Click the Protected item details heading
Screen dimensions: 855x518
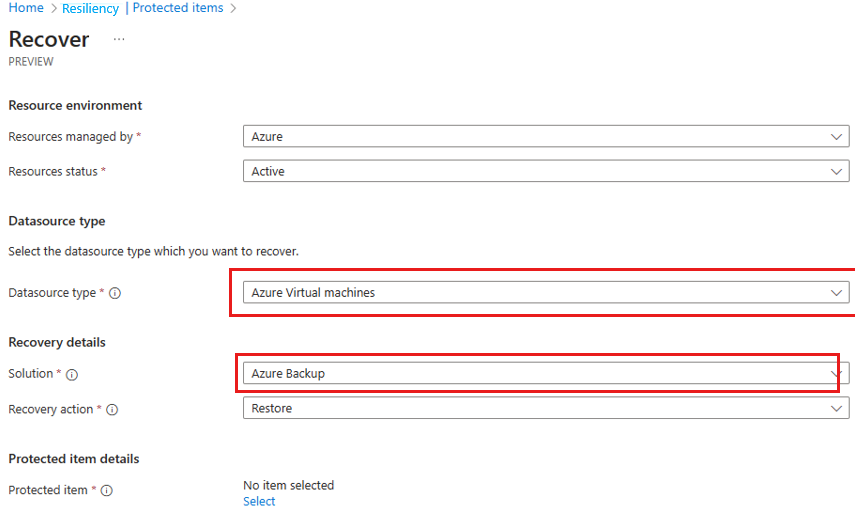[74, 459]
